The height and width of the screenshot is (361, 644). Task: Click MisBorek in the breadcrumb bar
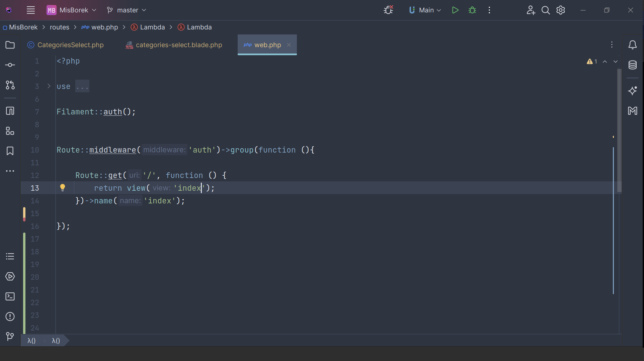(x=20, y=27)
